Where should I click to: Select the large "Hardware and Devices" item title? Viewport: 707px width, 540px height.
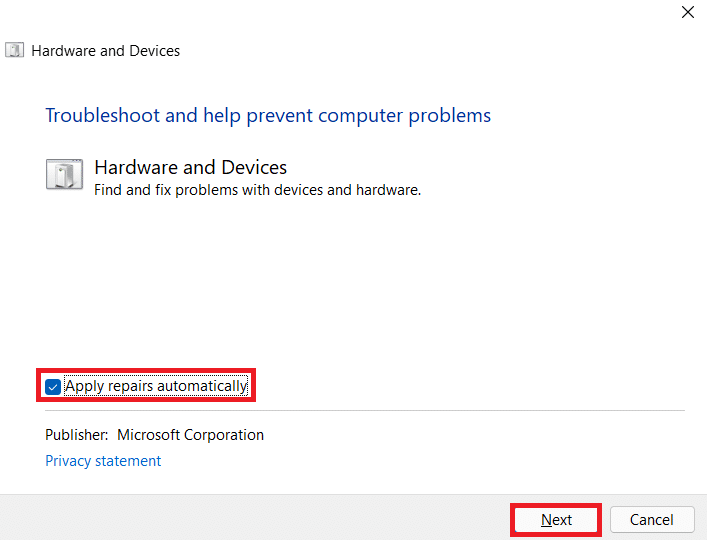coord(190,167)
